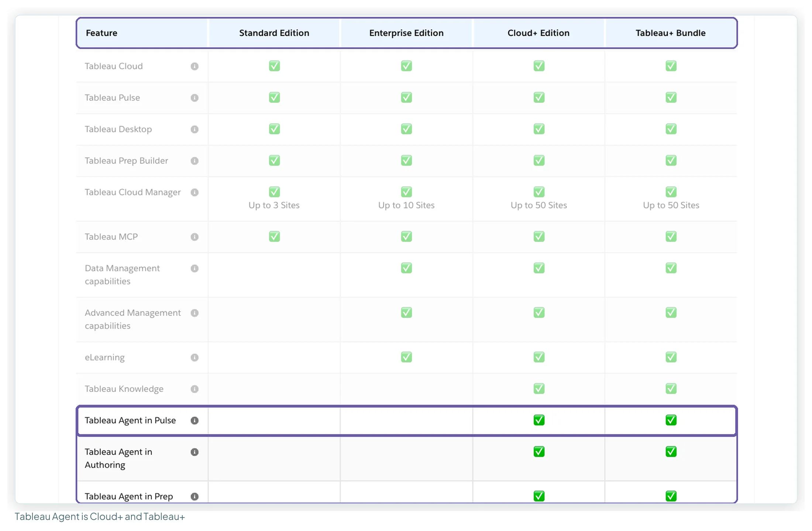Click the 'Tableau Agent in Prep' label

point(129,496)
